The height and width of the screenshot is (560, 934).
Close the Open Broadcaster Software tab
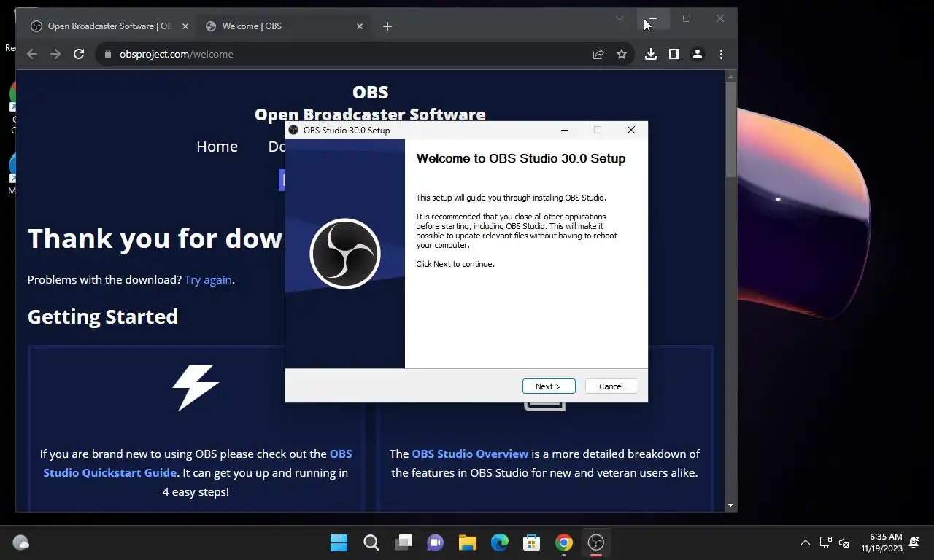coord(185,26)
